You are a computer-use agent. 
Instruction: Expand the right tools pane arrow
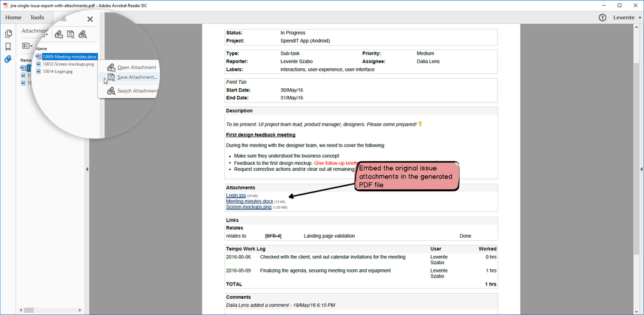tap(641, 169)
